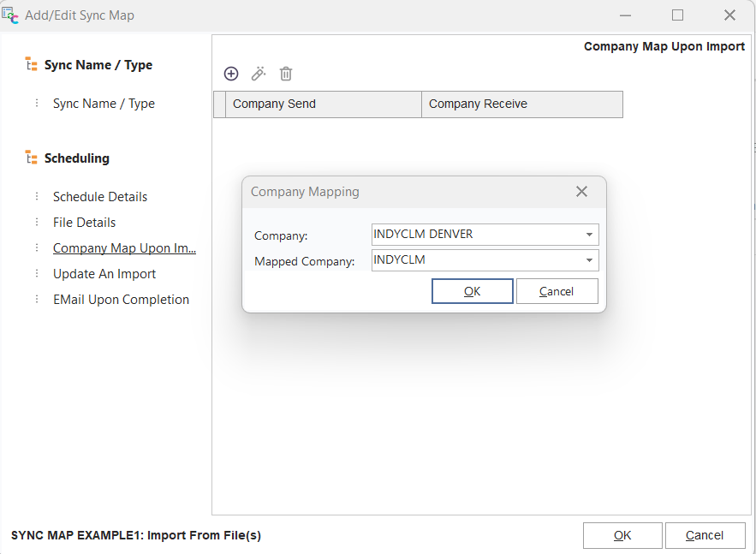
Task: Expand the Mapped Company dropdown
Action: 589,260
